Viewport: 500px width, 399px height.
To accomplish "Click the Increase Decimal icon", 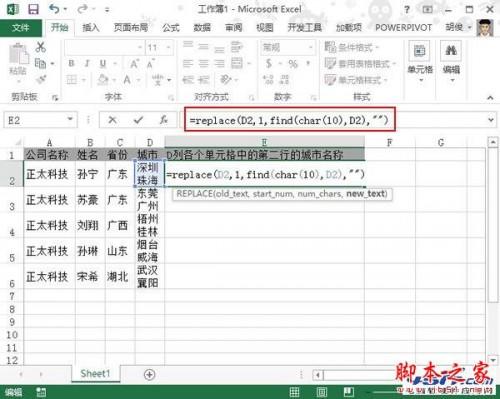I will 268,80.
